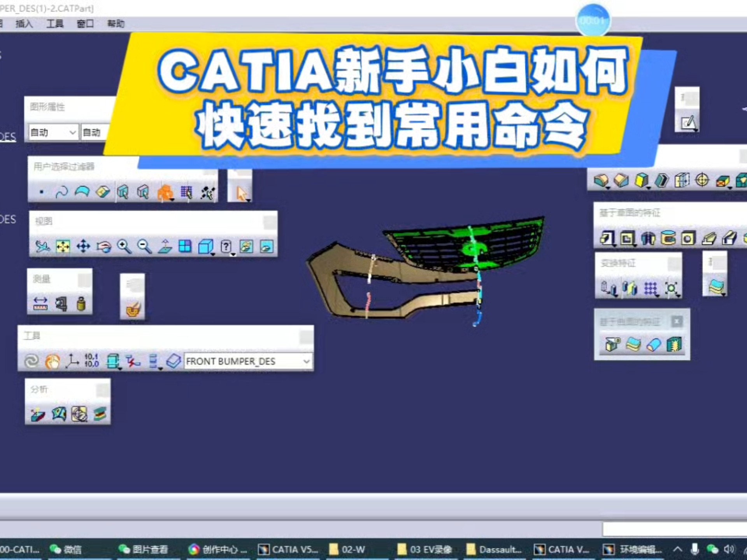The width and height of the screenshot is (747, 560).
Task: Click the Fit All In icon
Action: click(63, 246)
